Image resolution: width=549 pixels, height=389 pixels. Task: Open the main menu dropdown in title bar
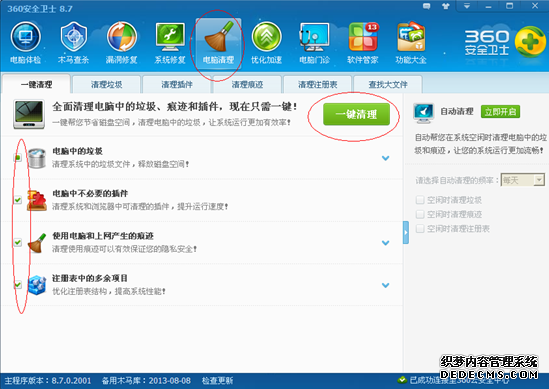coord(467,6)
